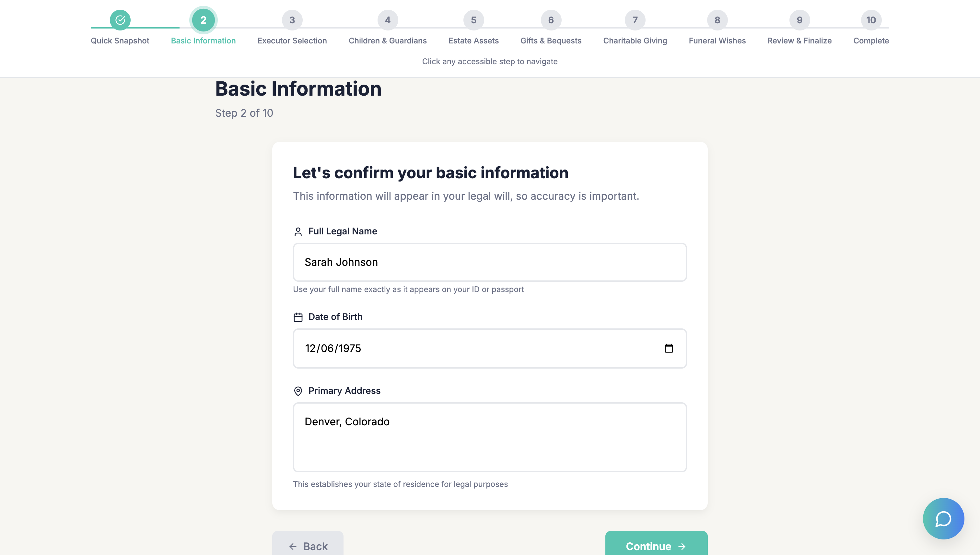Select step 5 Estate Assets

(x=473, y=20)
